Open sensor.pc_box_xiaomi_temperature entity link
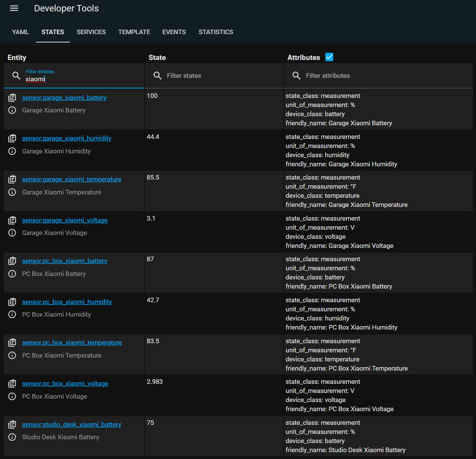 click(x=72, y=342)
